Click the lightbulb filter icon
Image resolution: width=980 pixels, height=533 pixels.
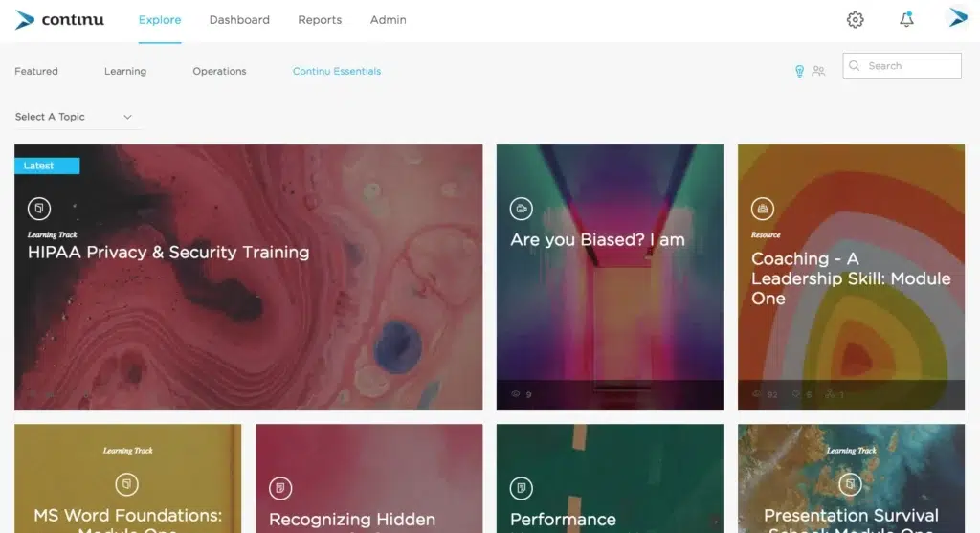click(x=799, y=71)
